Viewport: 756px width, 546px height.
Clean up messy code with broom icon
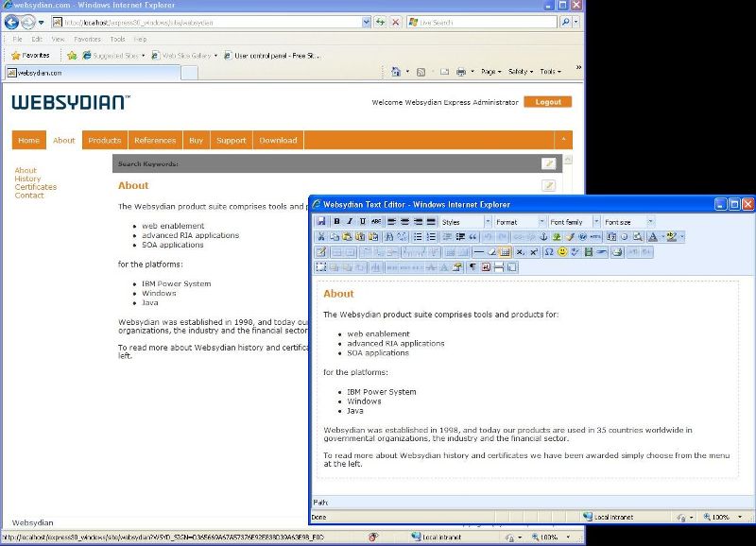[x=570, y=236]
